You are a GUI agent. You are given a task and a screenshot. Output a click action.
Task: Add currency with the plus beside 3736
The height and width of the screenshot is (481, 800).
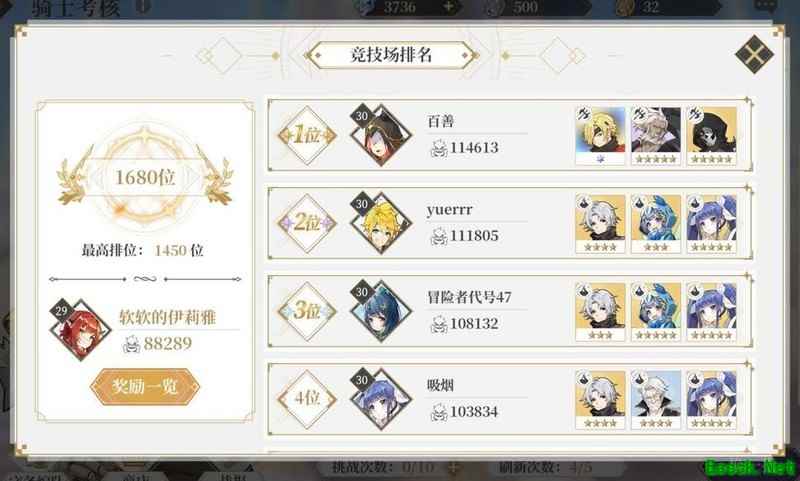tap(448, 7)
